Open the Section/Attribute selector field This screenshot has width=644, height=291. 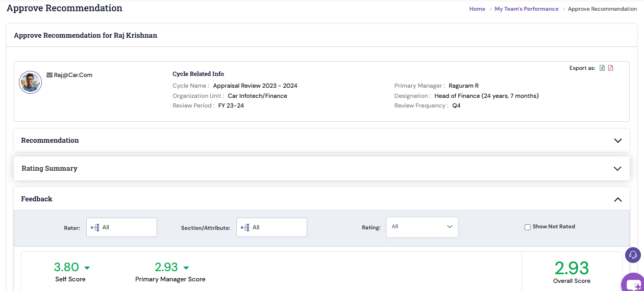(271, 227)
